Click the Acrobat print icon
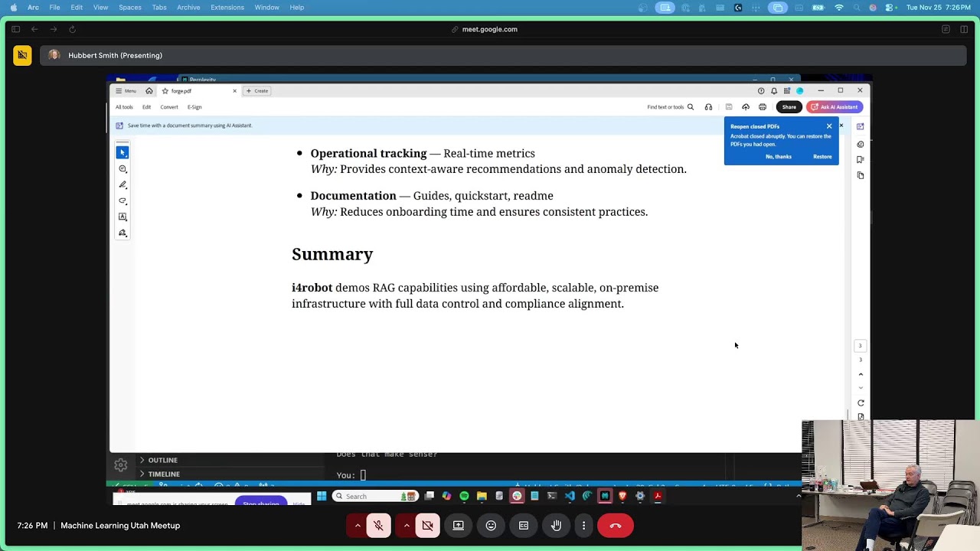The width and height of the screenshot is (980, 551). pyautogui.click(x=763, y=107)
